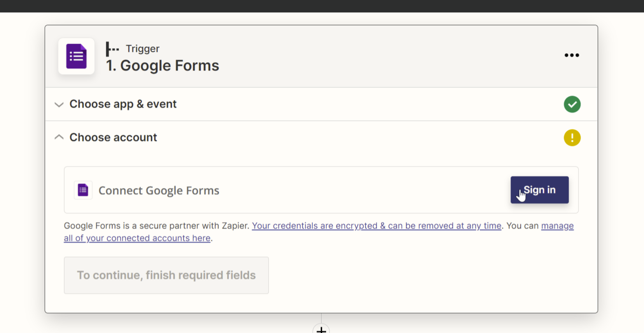This screenshot has height=333, width=644.
Task: Open the three-dot options menu
Action: pos(572,55)
